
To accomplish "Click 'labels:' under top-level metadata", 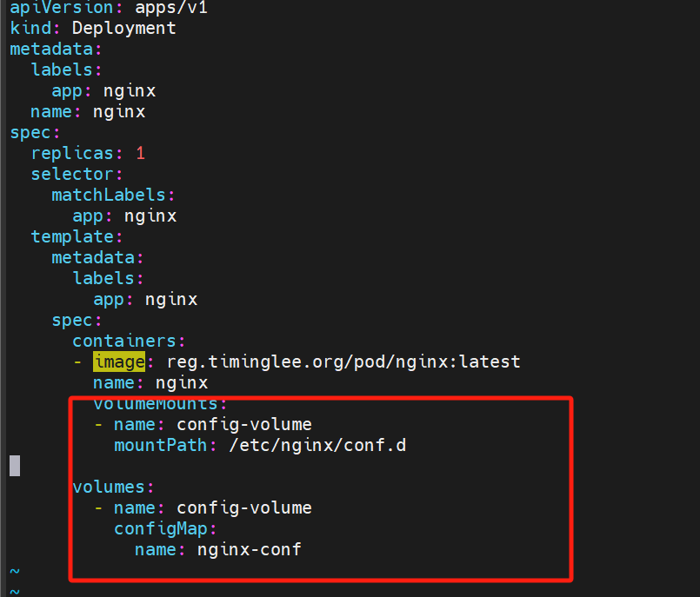I will 66,70.
